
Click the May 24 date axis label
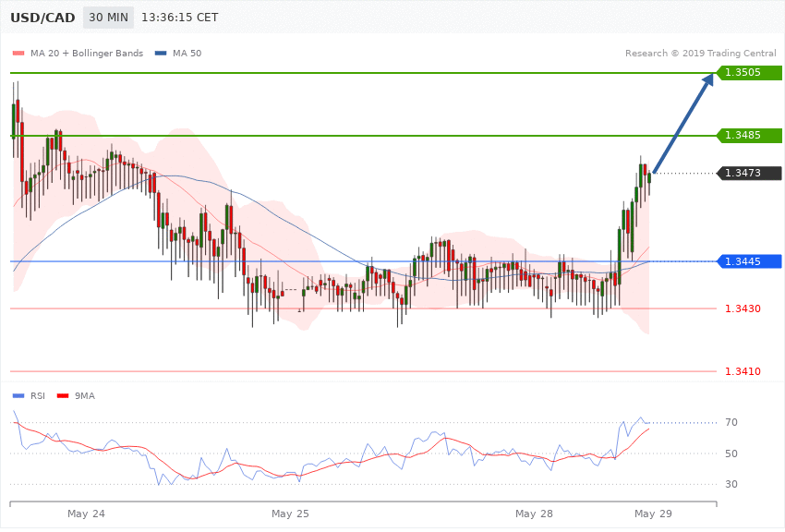pos(86,514)
